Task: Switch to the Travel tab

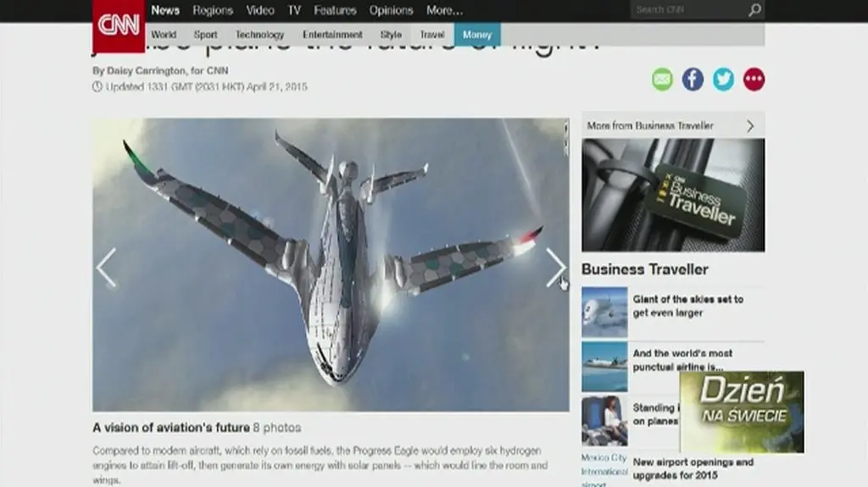Action: tap(432, 35)
